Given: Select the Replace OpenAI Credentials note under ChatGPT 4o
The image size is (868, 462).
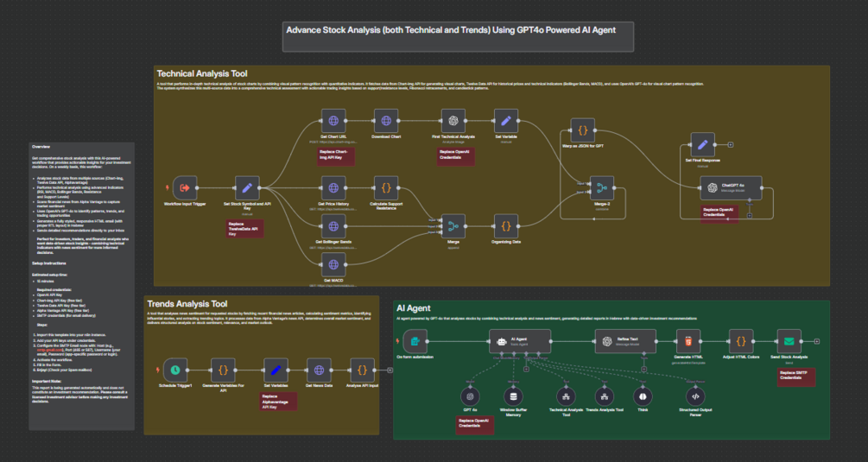Looking at the screenshot, I should pyautogui.click(x=719, y=214).
